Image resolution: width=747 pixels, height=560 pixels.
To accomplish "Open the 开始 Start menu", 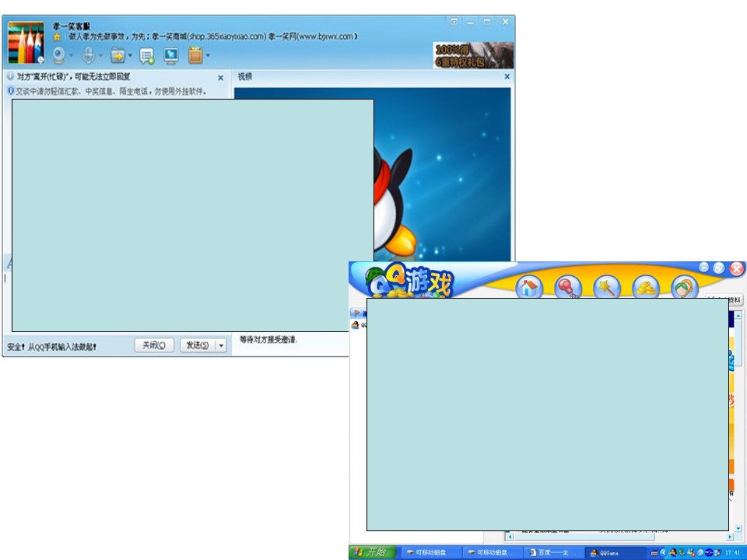I will (372, 552).
